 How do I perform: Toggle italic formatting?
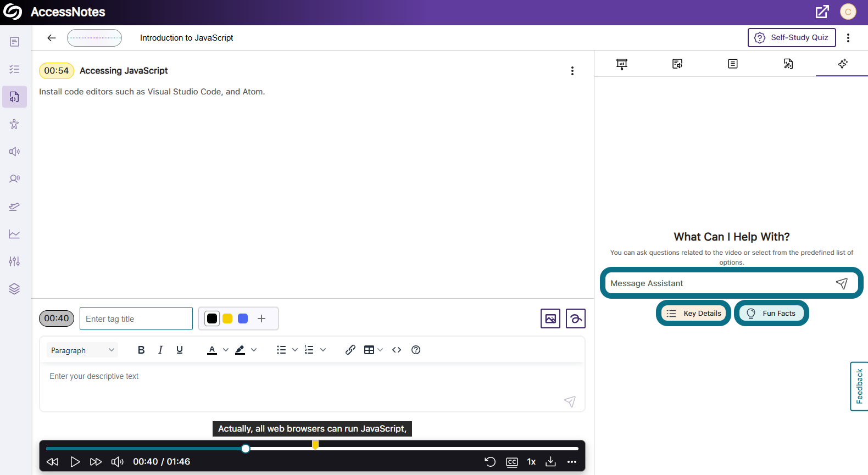(160, 350)
